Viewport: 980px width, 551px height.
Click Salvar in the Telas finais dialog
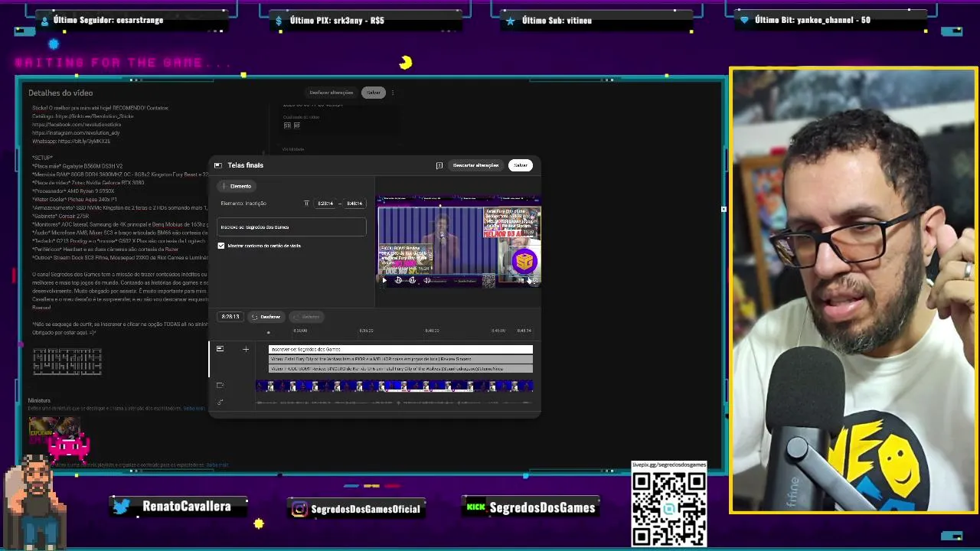[521, 165]
